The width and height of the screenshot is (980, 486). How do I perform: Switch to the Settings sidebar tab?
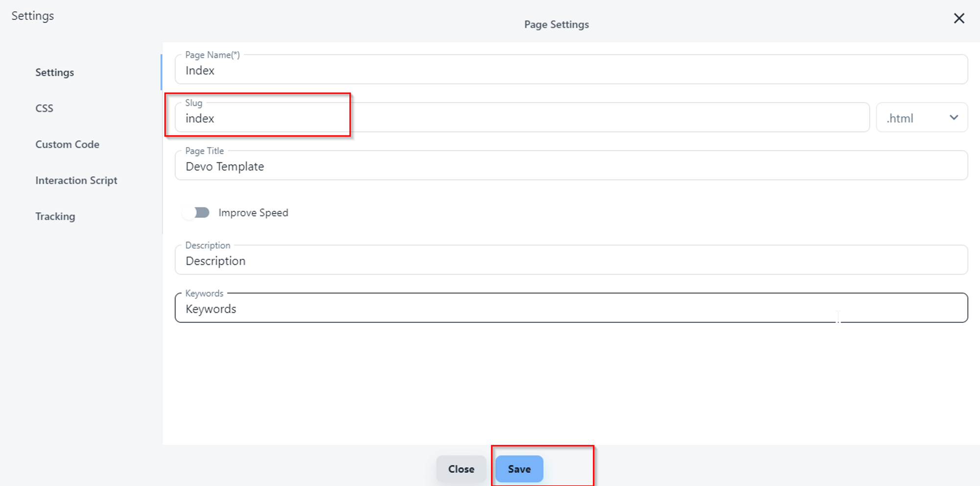pos(54,73)
